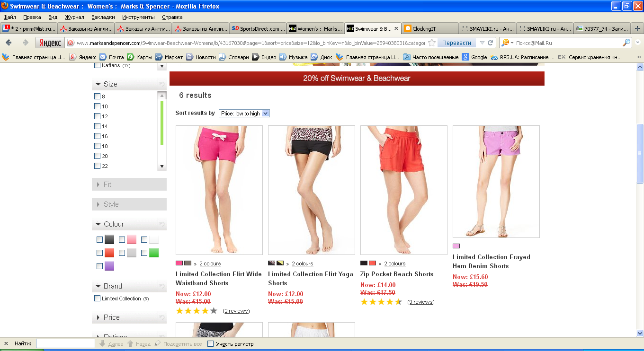The height and width of the screenshot is (351, 644).
Task: Close the find bar with the X icon
Action: pos(6,344)
